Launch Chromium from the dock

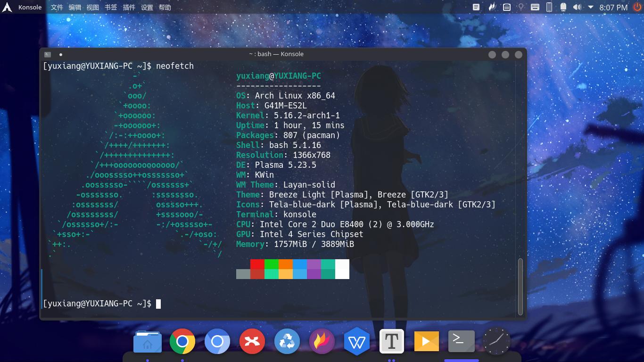(x=217, y=341)
